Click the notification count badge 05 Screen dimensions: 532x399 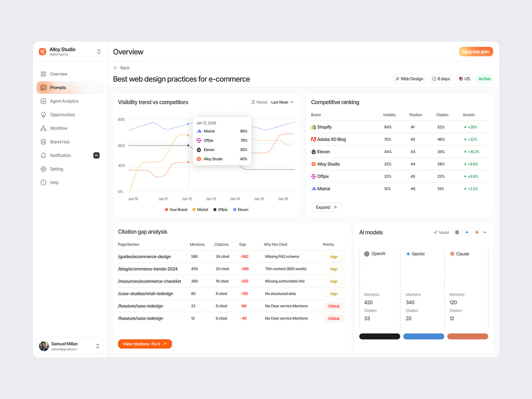pos(97,155)
